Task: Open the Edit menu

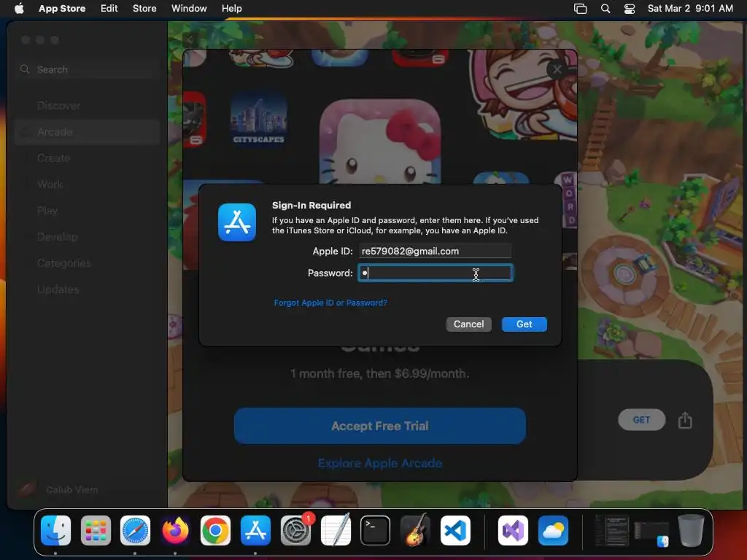Action: click(x=109, y=8)
